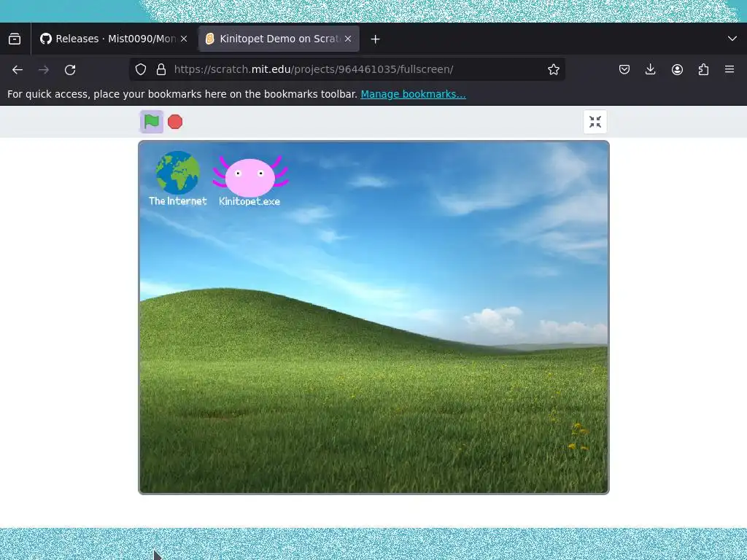This screenshot has width=747, height=560.
Task: Select the Kinitopet Demo on Scratch tab
Action: pos(279,39)
